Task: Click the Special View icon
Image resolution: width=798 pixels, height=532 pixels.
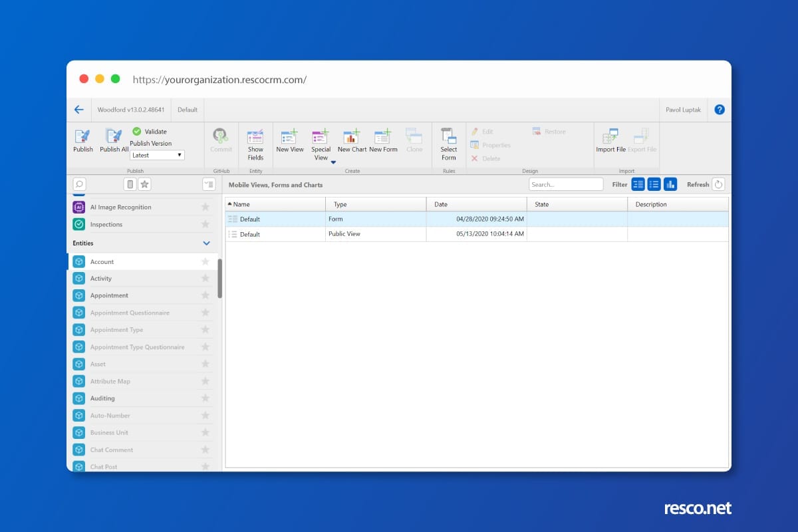Action: tap(321, 137)
